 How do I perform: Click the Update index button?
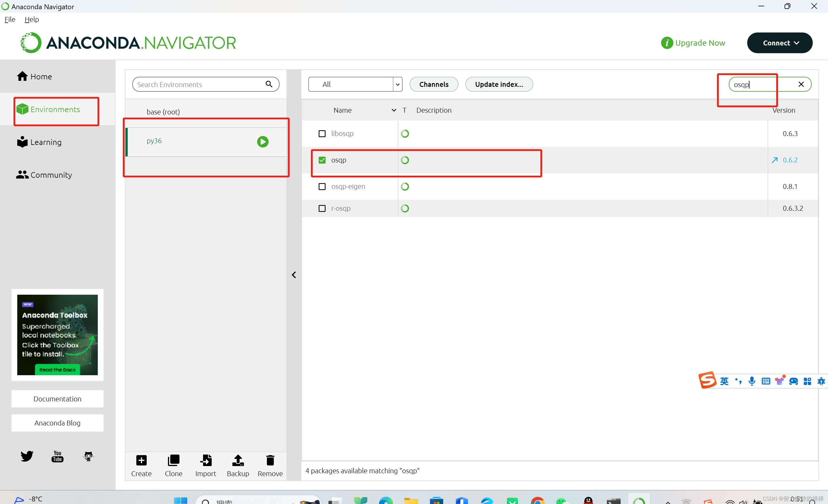pos(499,84)
